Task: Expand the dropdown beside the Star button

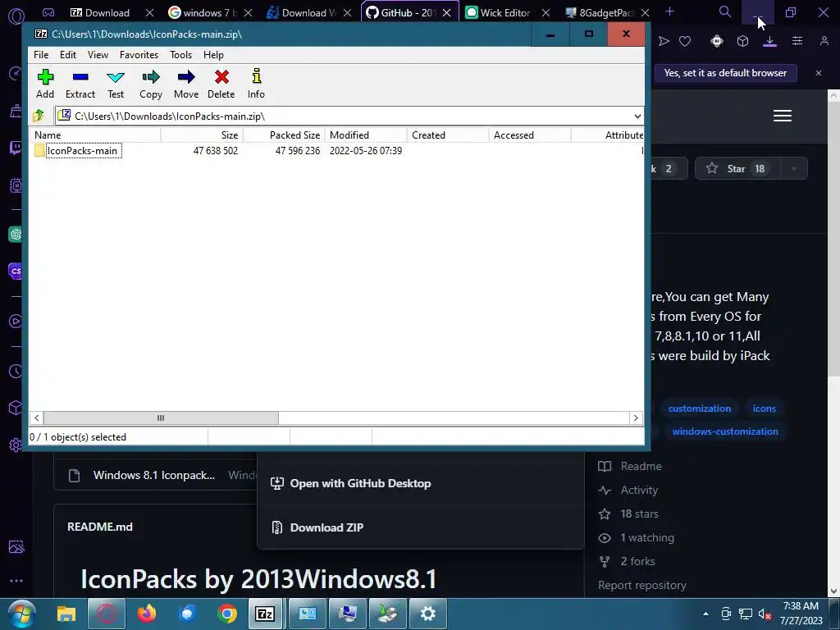Action: (794, 169)
